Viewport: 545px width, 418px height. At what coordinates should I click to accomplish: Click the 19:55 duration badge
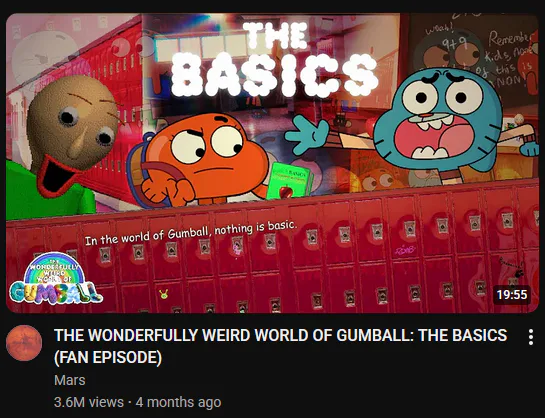pos(512,295)
